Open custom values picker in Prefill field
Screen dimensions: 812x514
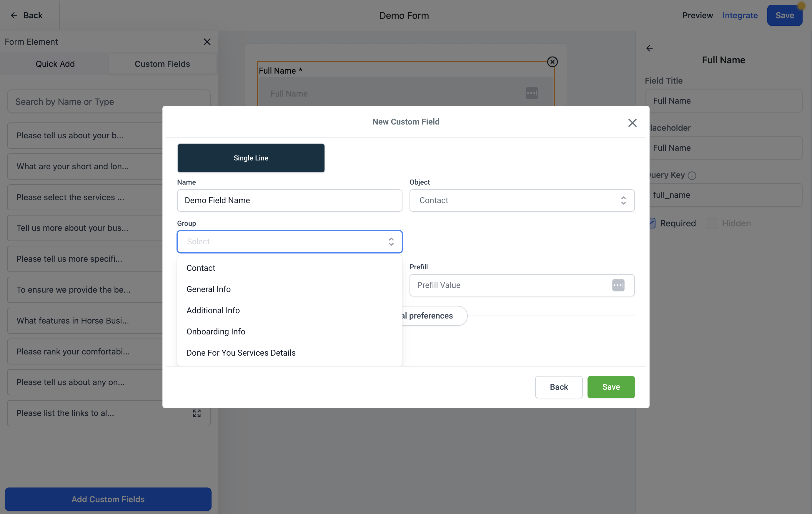[x=618, y=285]
